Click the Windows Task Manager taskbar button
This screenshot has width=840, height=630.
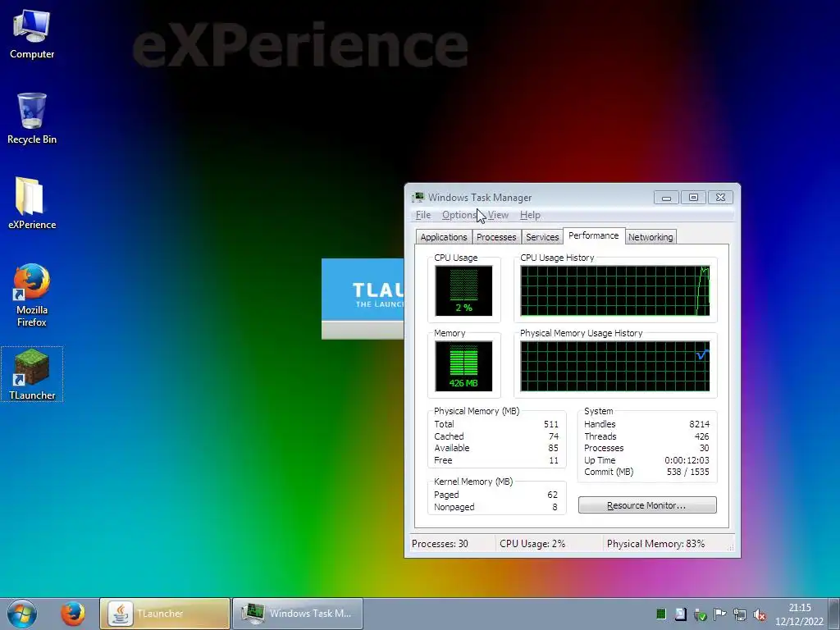point(298,614)
